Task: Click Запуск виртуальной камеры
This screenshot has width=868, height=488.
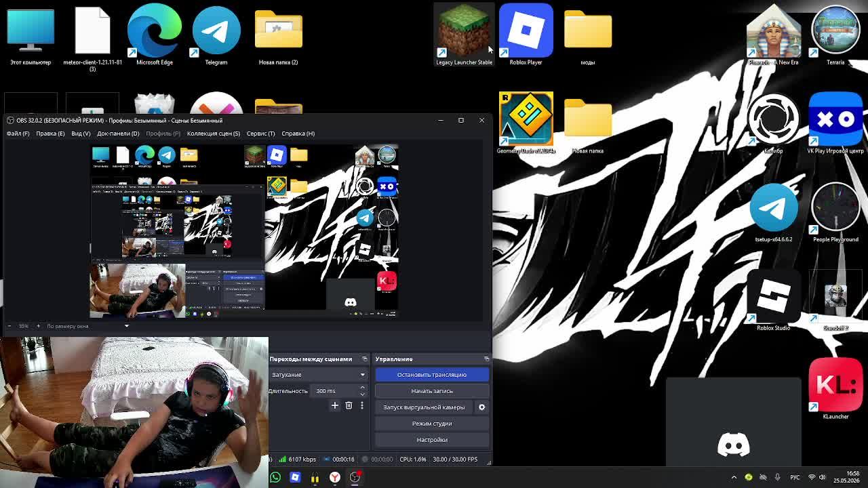Action: coord(424,407)
